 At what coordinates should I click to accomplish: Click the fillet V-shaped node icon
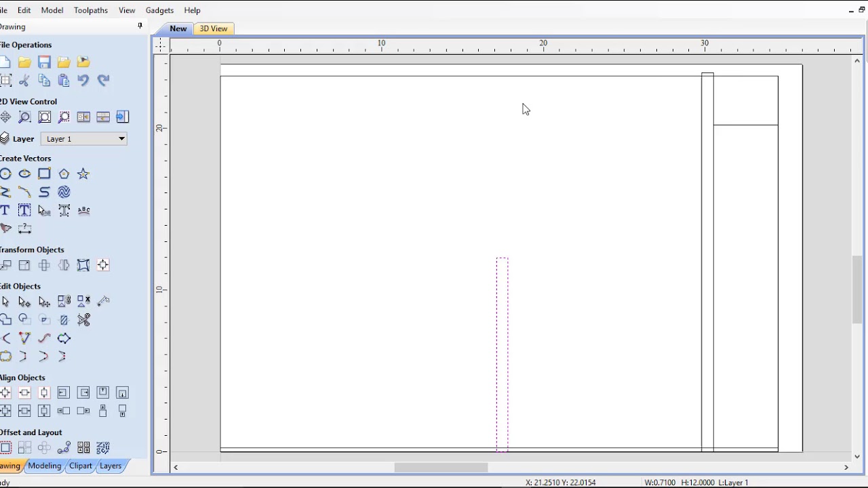click(24, 338)
